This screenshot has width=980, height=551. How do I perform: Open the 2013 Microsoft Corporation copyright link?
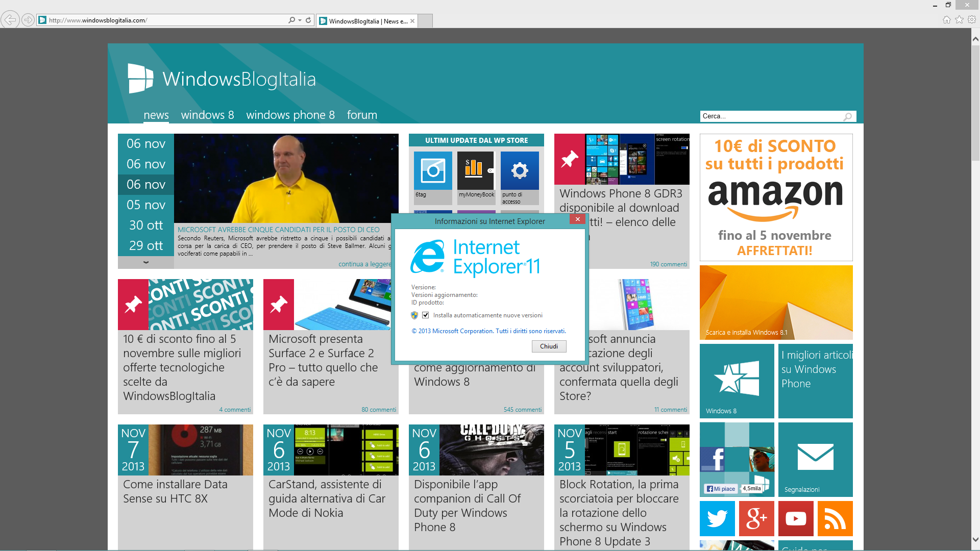[x=488, y=331]
